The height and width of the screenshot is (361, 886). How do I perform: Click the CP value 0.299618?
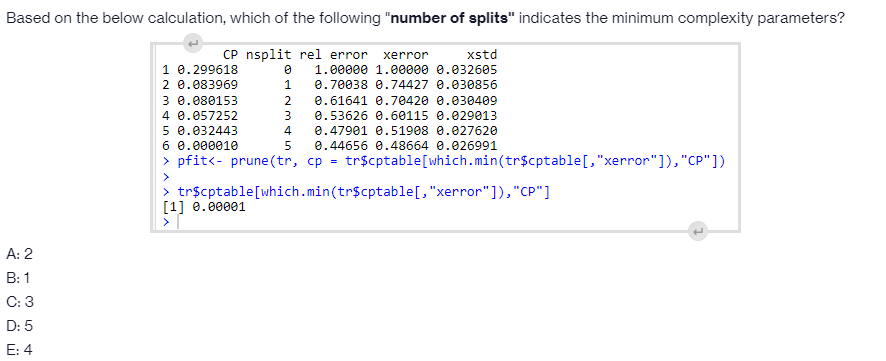208,71
